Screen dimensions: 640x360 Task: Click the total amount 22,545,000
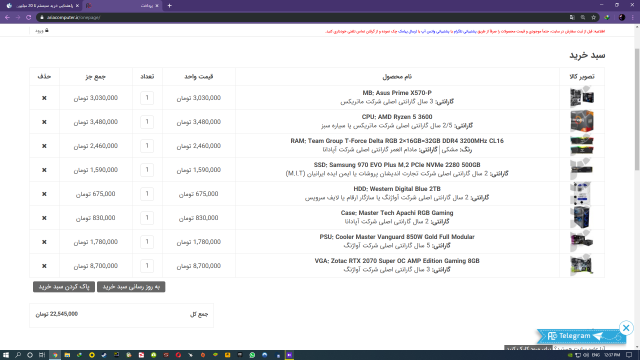click(56, 314)
